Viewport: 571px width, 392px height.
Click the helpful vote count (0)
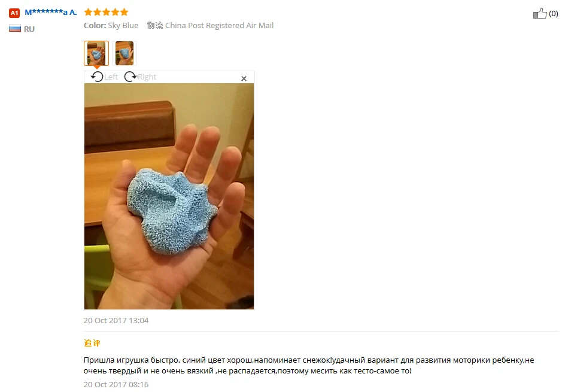pyautogui.click(x=554, y=14)
